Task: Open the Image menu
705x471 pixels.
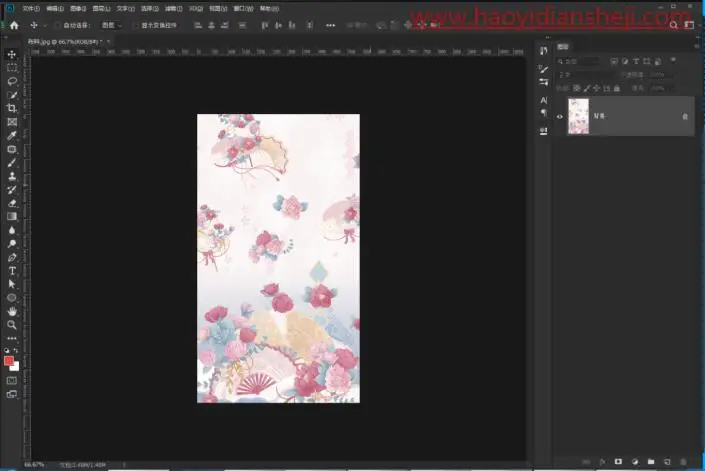Action: [x=78, y=9]
